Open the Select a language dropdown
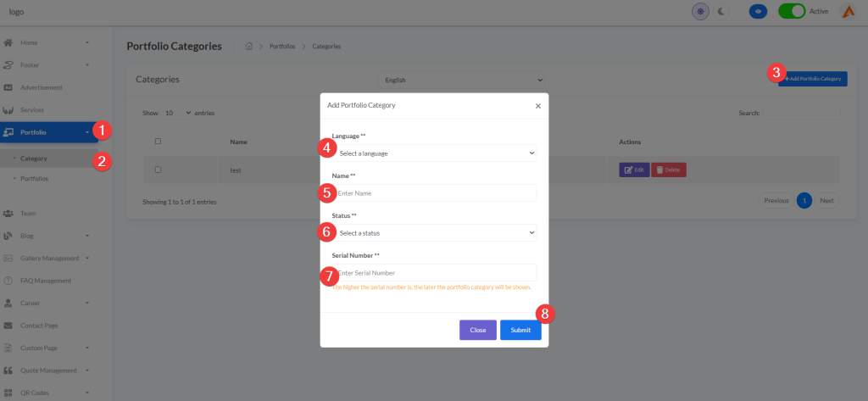The width and height of the screenshot is (868, 401). (436, 153)
